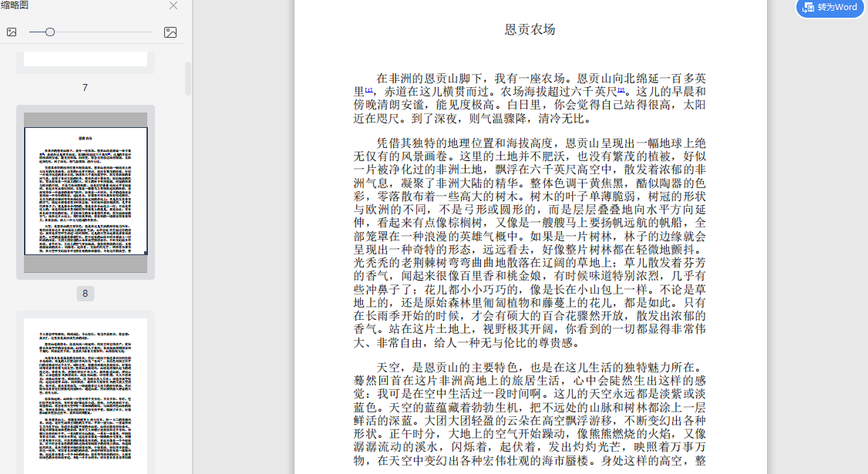
Task: Click the large thumbnail size icon
Action: pos(170,32)
